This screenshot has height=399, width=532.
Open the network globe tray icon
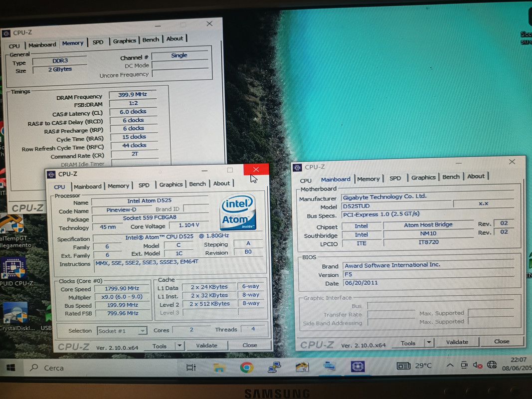coord(492,365)
